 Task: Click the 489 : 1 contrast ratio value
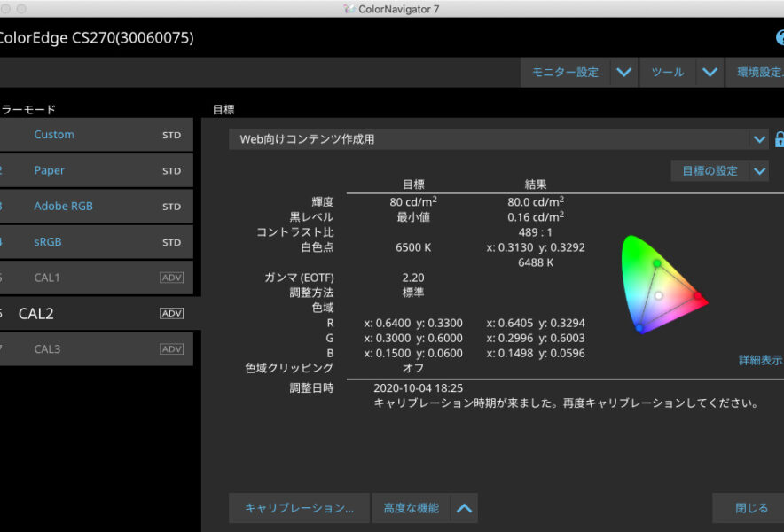[x=536, y=232]
